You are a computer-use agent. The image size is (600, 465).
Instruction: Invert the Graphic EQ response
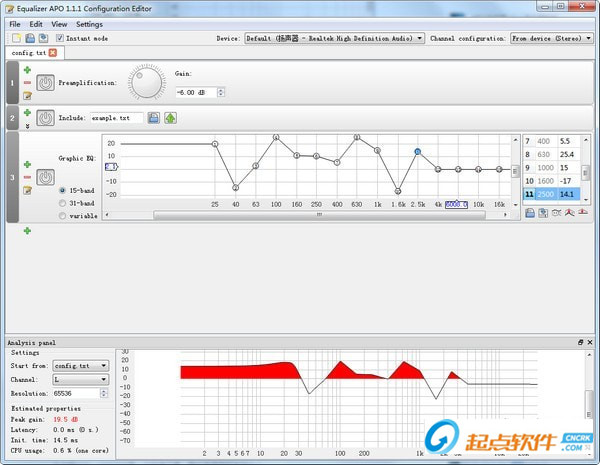click(x=556, y=213)
